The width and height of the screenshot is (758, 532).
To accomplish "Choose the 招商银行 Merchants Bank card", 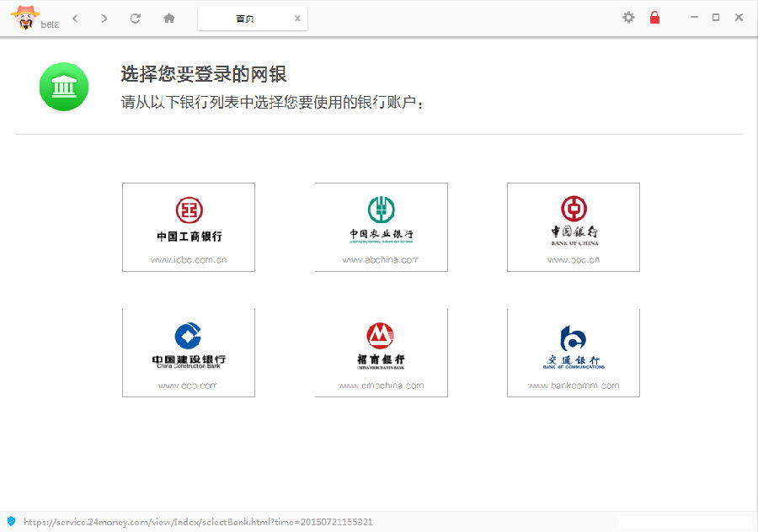I will tap(381, 353).
